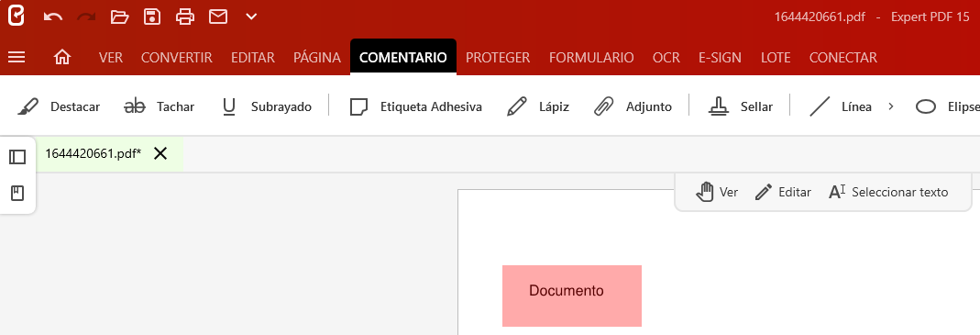Image resolution: width=980 pixels, height=335 pixels.
Task: Add an Etiqueta Adhesiva sticky note
Action: (415, 107)
